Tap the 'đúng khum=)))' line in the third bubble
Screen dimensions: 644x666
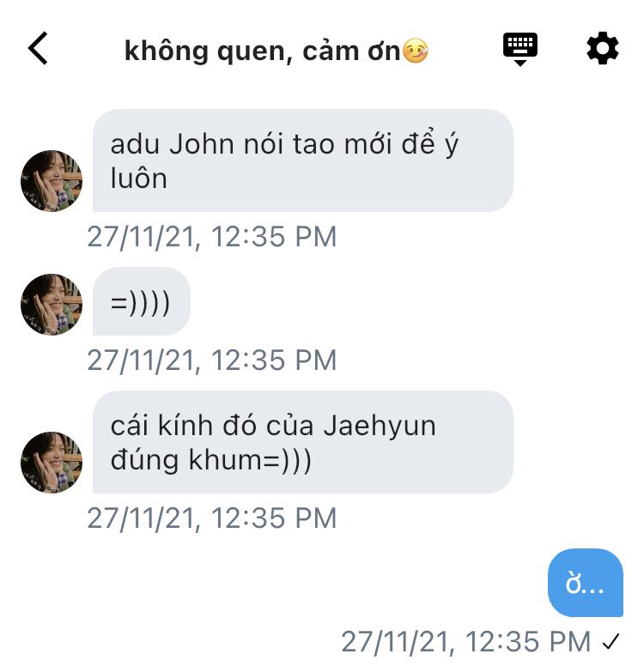211,460
